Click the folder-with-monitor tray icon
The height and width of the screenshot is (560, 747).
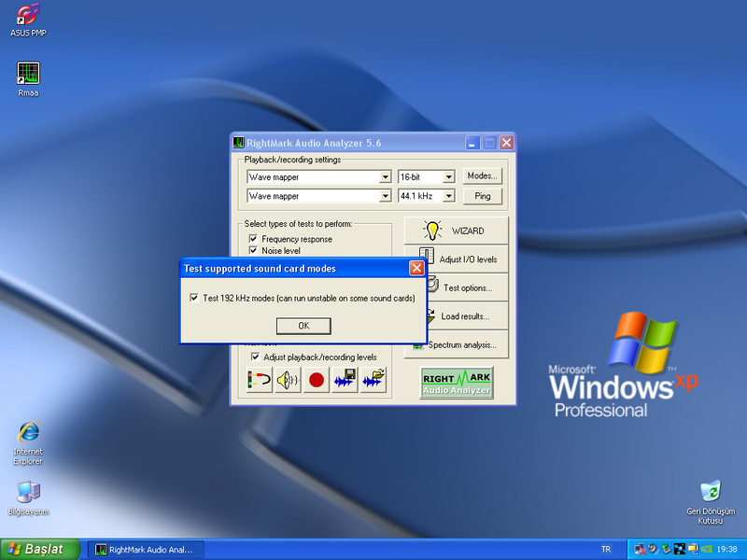pos(692,550)
